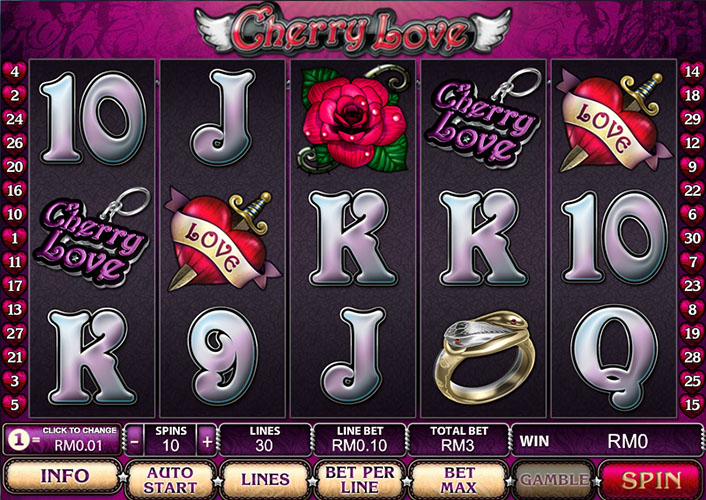Screen dimensions: 706x500
Task: Change coin value RM0.01
Action: 62,440
